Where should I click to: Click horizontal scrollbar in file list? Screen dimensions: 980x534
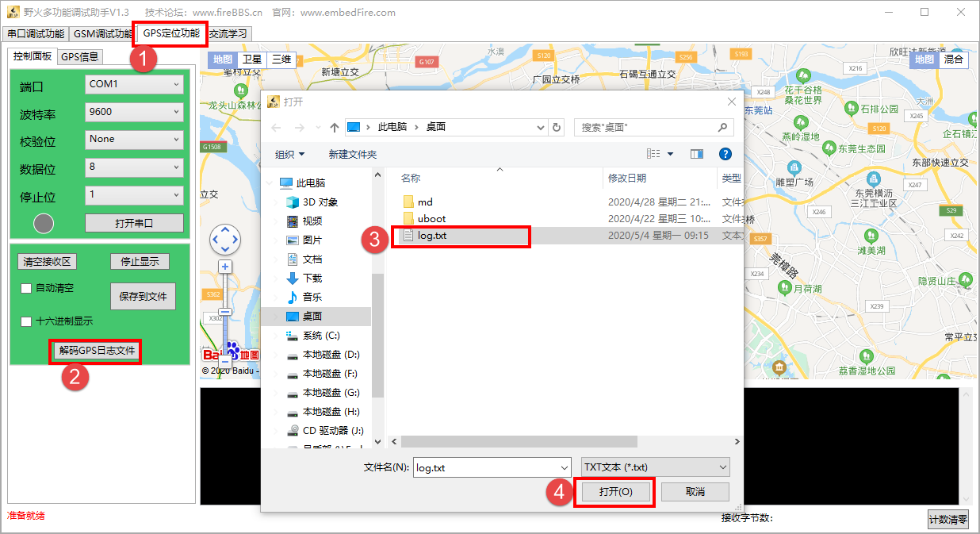point(519,441)
